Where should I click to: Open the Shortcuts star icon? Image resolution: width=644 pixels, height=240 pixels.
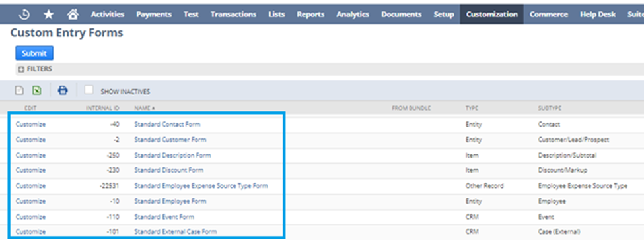pyautogui.click(x=48, y=15)
